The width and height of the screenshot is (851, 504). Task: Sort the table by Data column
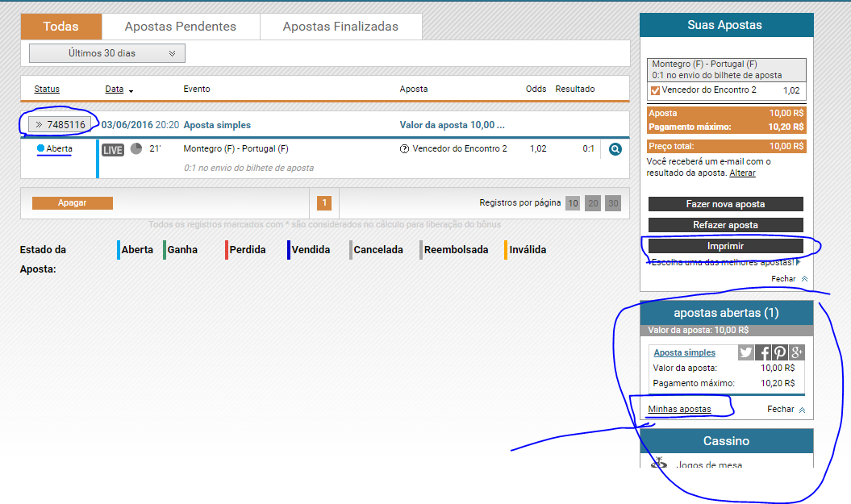click(x=115, y=89)
